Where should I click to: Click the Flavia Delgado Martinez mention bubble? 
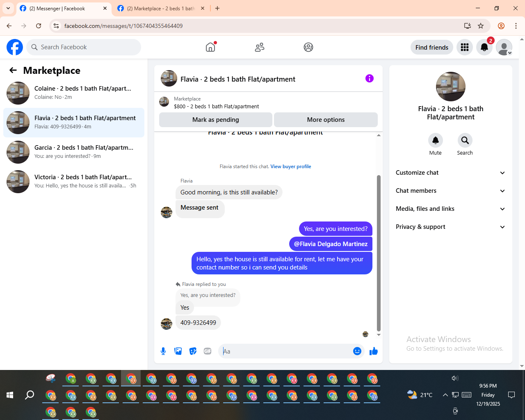click(331, 244)
